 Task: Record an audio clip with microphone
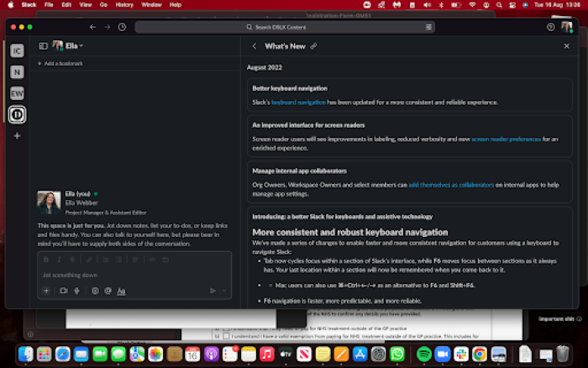[x=77, y=291]
